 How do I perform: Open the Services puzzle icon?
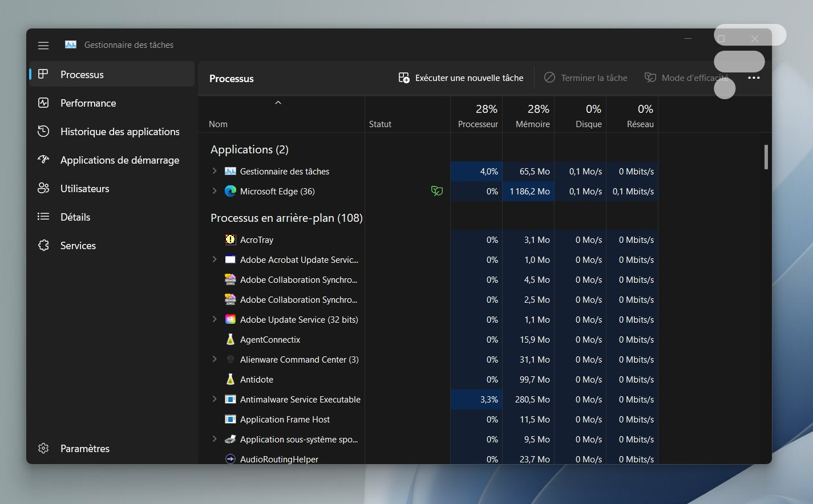[43, 246]
